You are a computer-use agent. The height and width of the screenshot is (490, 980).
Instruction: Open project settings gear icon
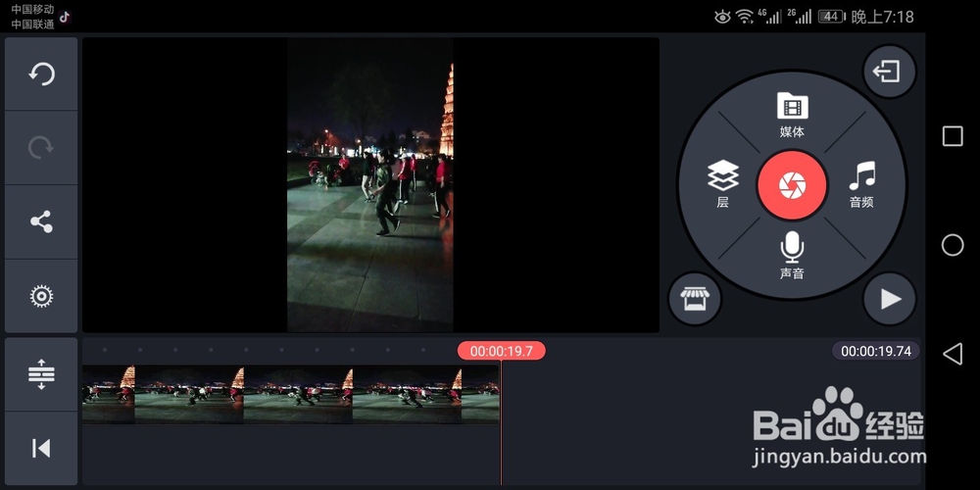[41, 296]
